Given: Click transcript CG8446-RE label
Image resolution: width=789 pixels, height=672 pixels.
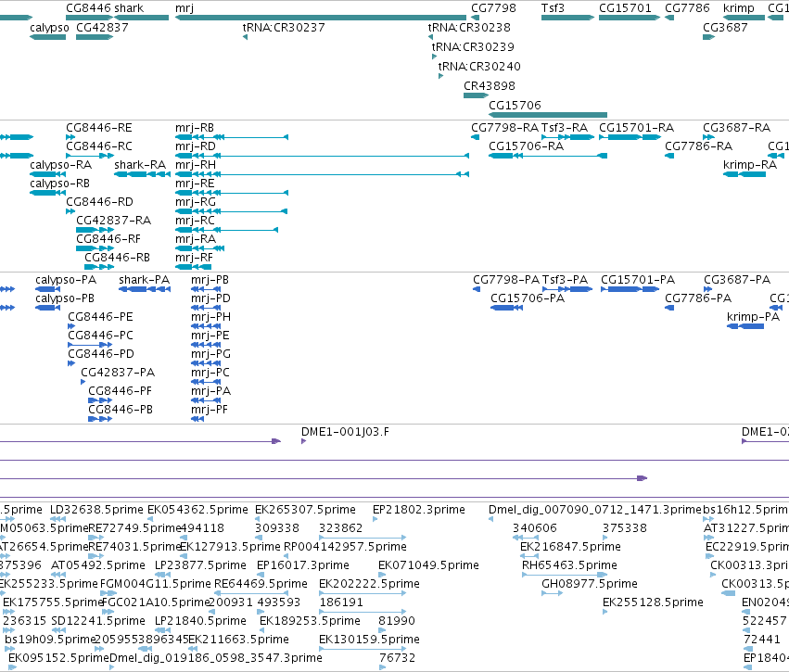Looking at the screenshot, I should point(99,128).
